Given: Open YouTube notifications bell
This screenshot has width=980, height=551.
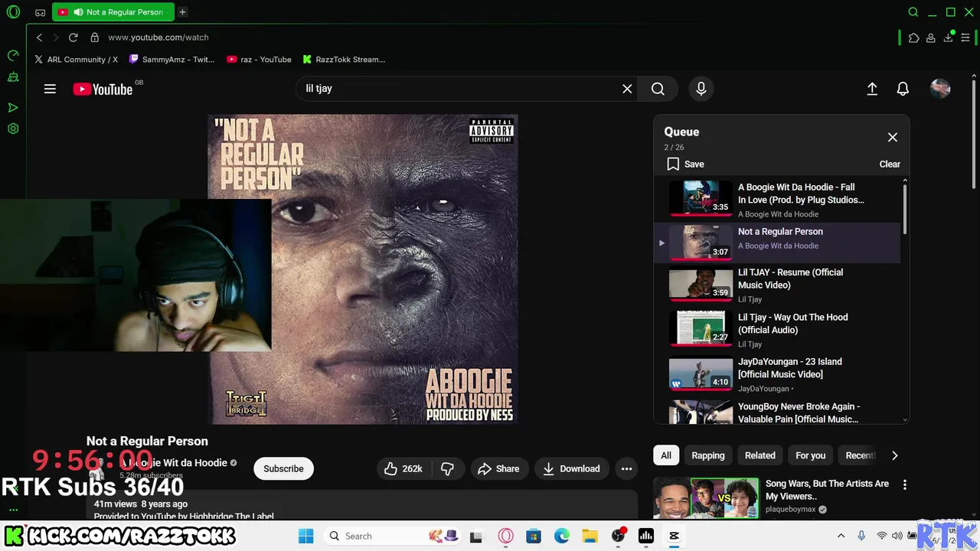Looking at the screenshot, I should click(903, 89).
